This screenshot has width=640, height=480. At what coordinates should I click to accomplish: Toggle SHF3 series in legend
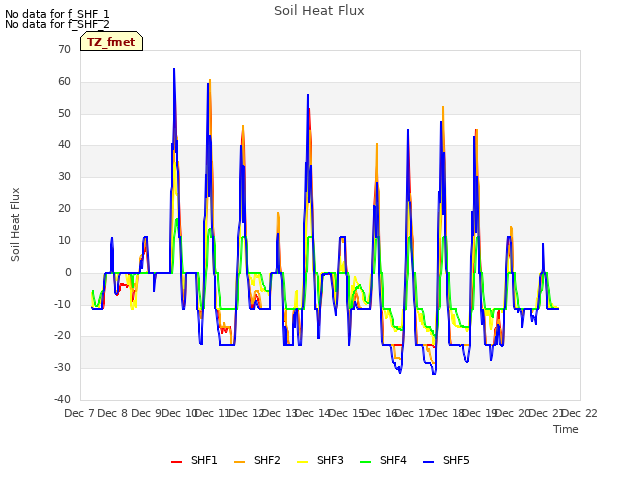pos(320,460)
